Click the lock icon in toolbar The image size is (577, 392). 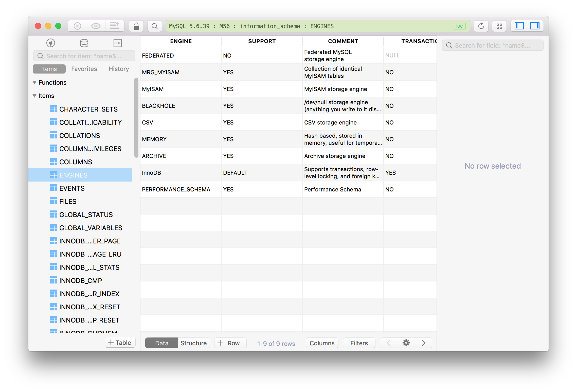click(x=136, y=26)
